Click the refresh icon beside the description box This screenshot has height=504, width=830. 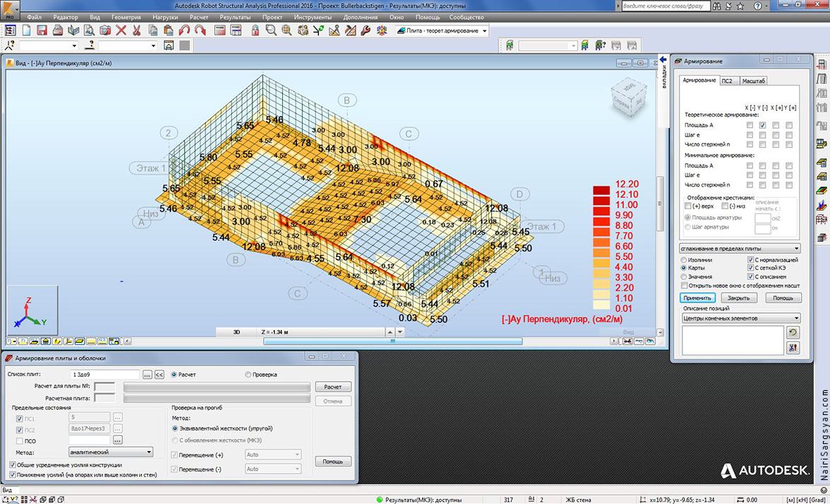[x=793, y=332]
